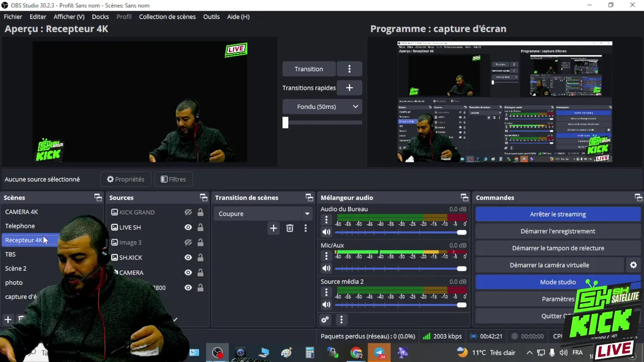
Task: Open the Transition button's three-dot menu
Action: click(x=349, y=69)
